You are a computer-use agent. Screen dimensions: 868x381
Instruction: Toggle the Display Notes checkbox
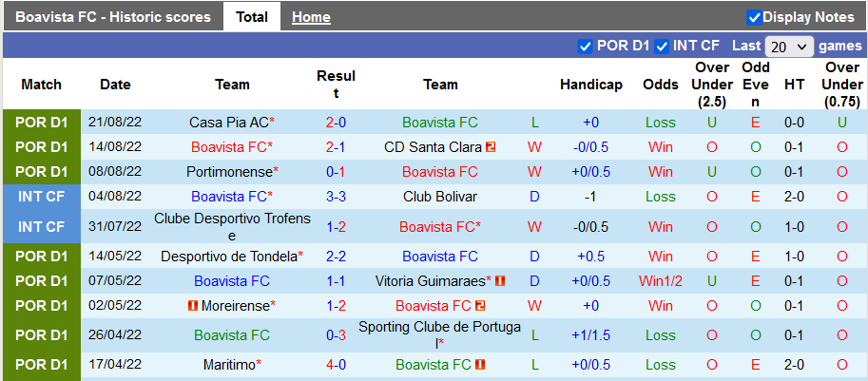click(754, 17)
